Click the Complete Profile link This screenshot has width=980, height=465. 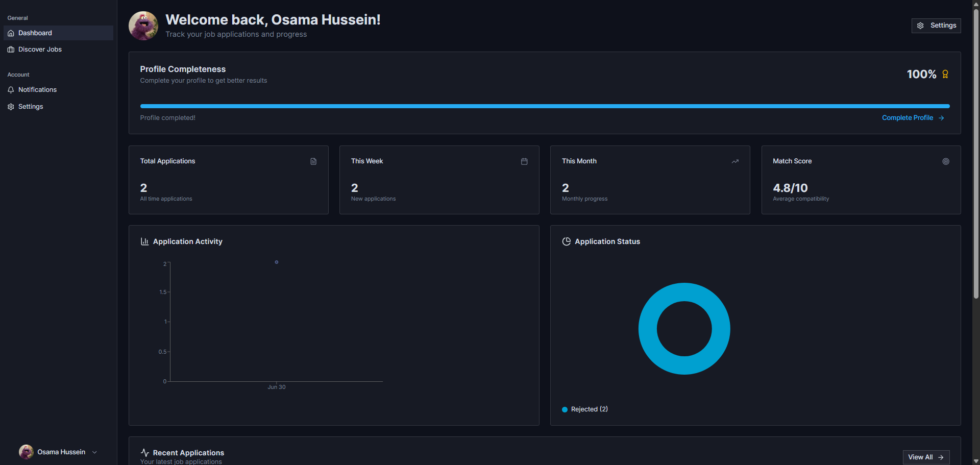[913, 118]
